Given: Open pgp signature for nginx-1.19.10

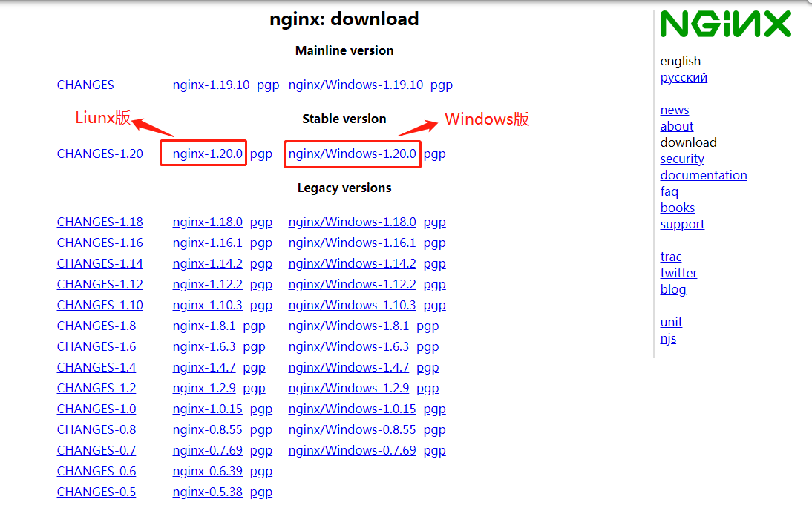Looking at the screenshot, I should (268, 85).
